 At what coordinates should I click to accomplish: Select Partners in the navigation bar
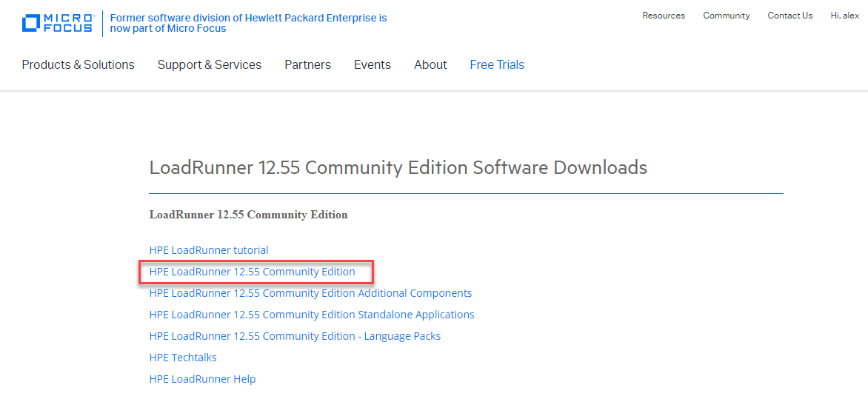(307, 65)
